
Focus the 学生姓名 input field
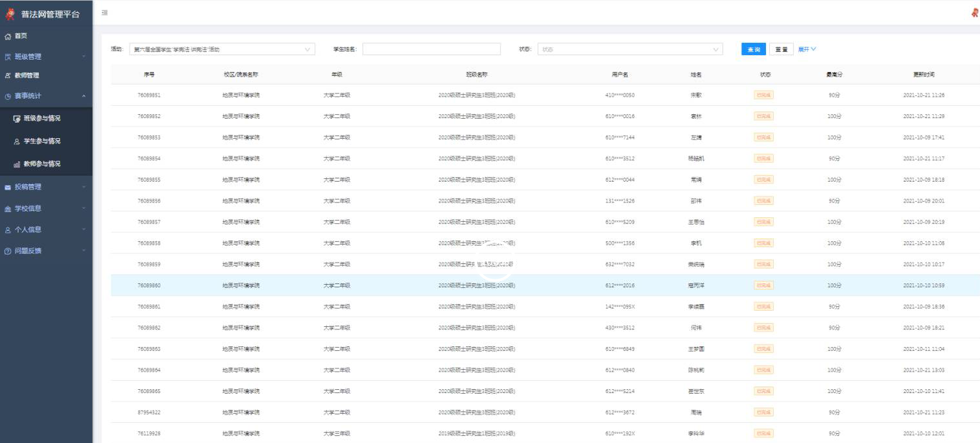(x=431, y=49)
